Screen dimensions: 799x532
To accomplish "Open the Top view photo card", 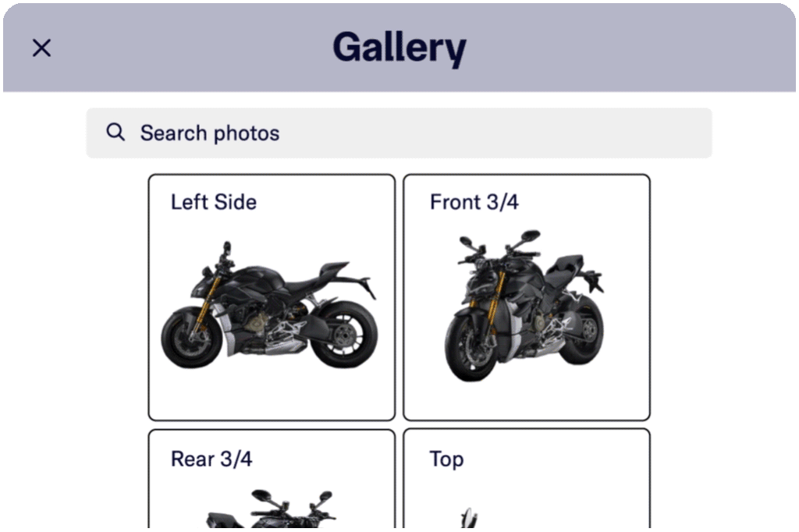I will (527, 478).
